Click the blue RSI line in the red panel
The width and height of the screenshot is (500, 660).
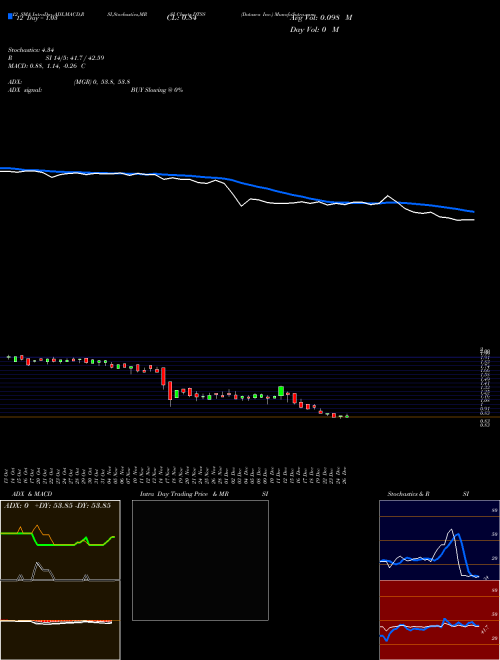[445, 620]
